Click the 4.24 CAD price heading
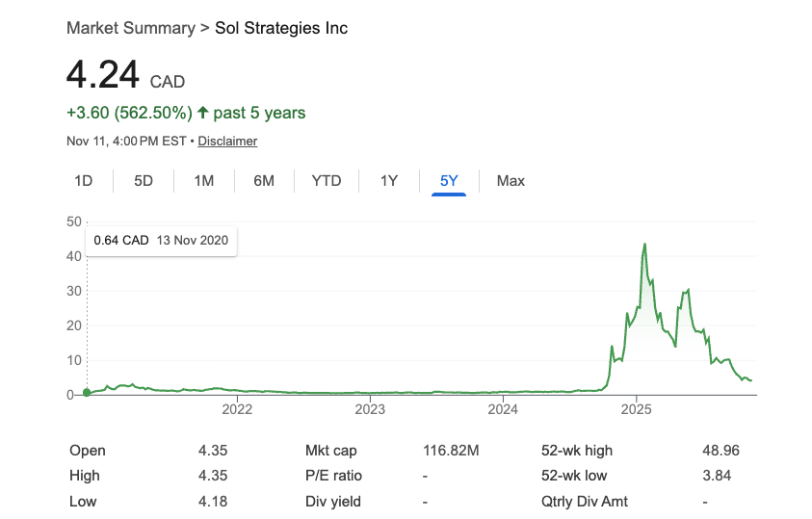 click(x=125, y=76)
